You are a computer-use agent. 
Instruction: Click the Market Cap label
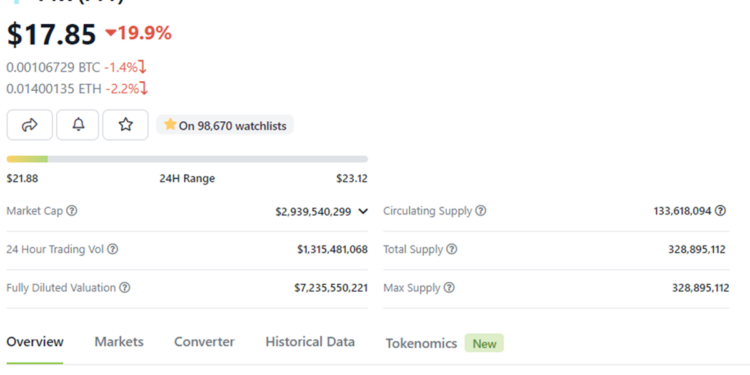click(x=35, y=210)
